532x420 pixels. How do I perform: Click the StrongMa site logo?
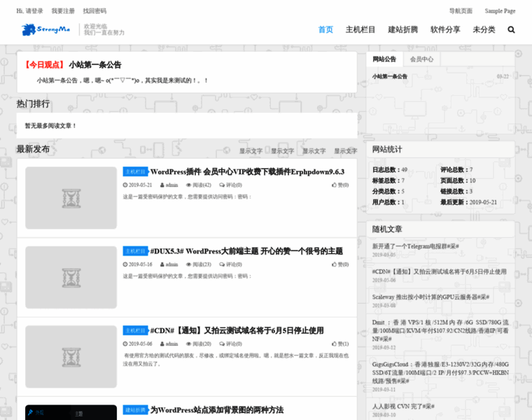click(x=45, y=29)
